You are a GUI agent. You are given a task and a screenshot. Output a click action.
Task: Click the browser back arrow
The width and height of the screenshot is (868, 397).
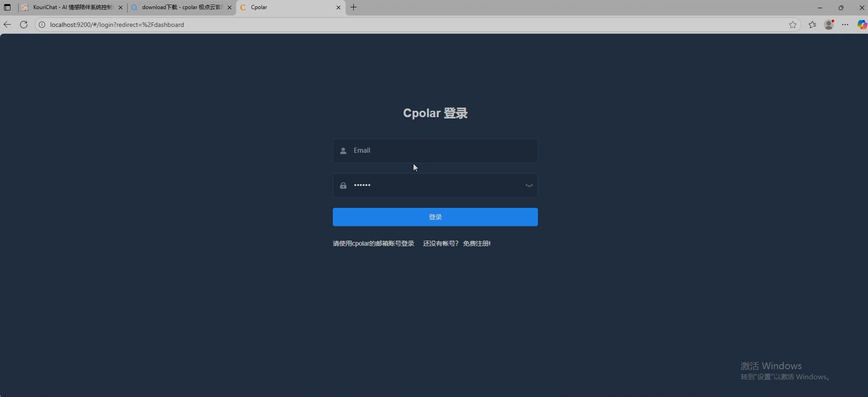coord(7,25)
